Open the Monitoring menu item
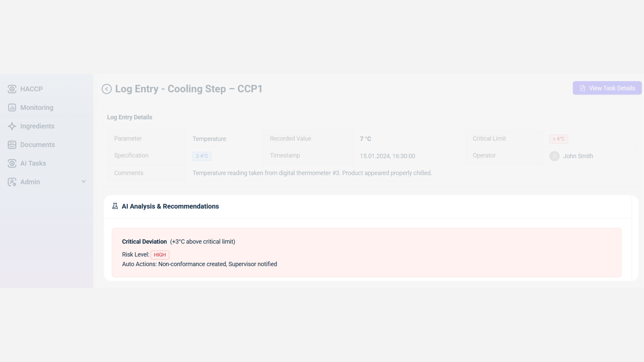Screen dimensions: 644x362 [37, 108]
